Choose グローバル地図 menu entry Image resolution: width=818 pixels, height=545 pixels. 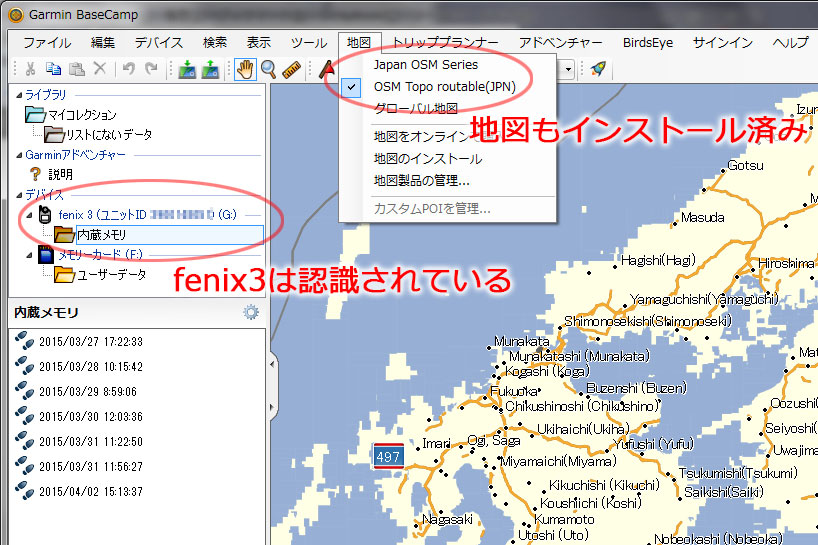point(416,108)
